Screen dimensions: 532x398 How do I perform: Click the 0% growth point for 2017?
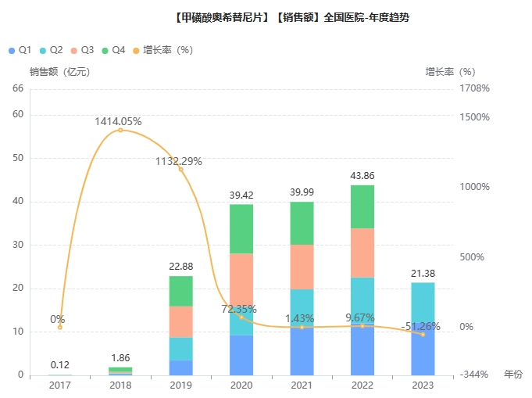pos(60,328)
